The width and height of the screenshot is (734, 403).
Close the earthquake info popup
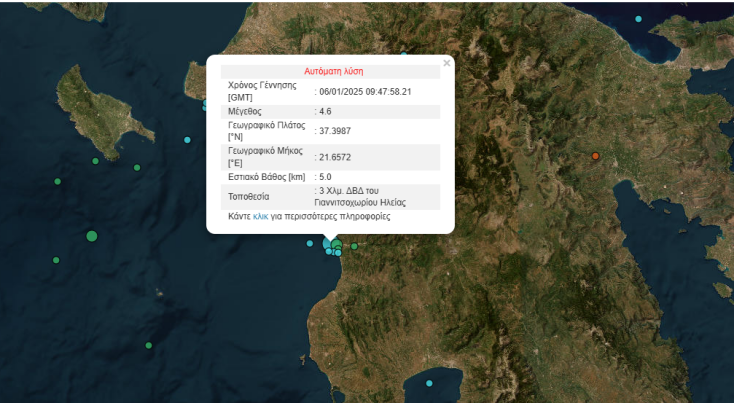coord(447,63)
